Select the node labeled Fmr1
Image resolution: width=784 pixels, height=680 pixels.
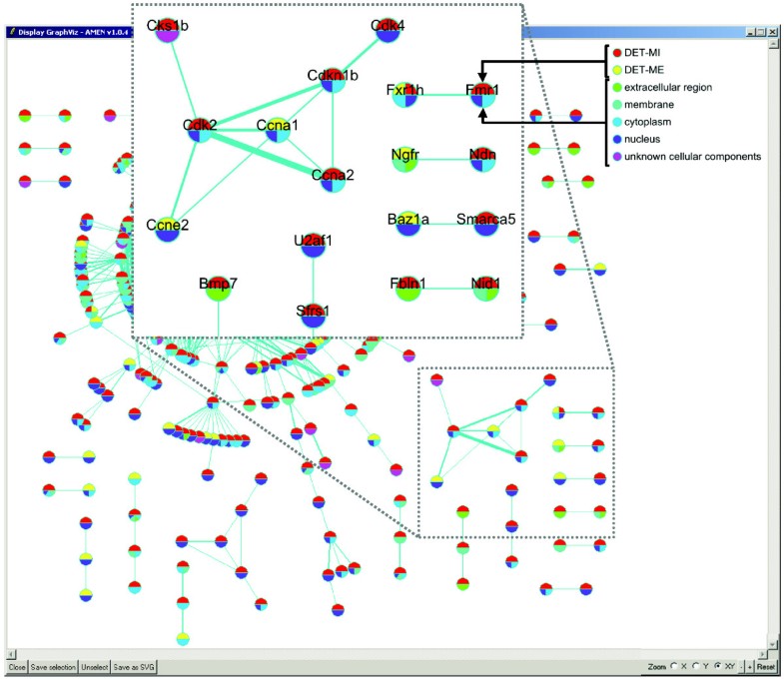pyautogui.click(x=482, y=95)
